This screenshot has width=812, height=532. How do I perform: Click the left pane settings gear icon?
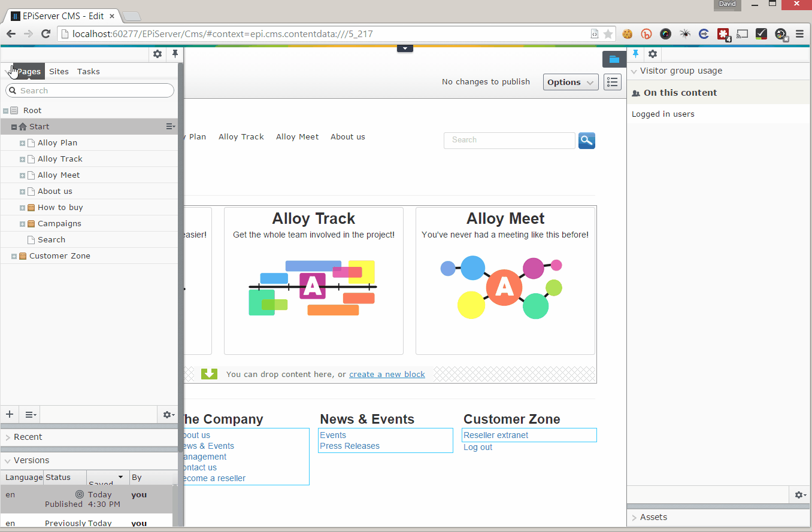click(x=157, y=54)
